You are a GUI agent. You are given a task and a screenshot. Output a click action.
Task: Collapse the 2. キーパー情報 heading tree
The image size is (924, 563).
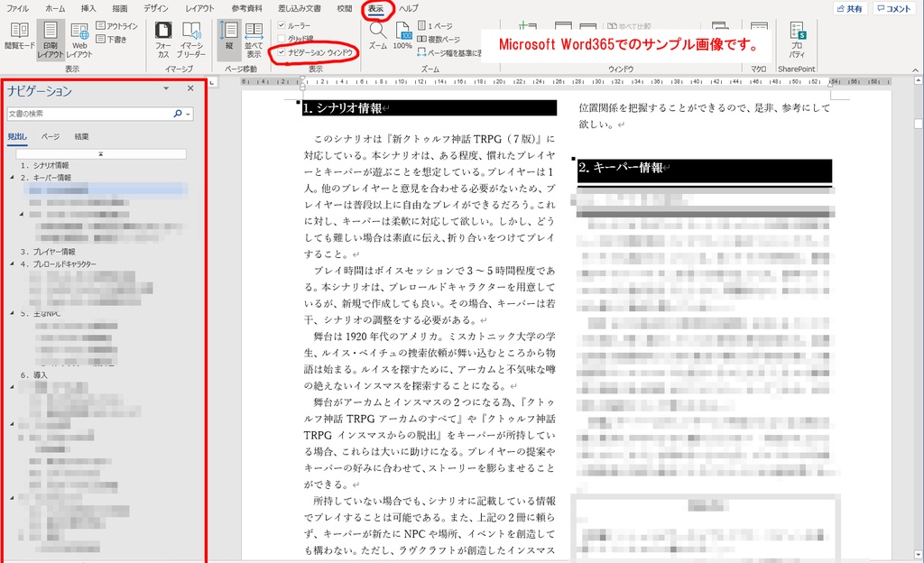[14, 179]
